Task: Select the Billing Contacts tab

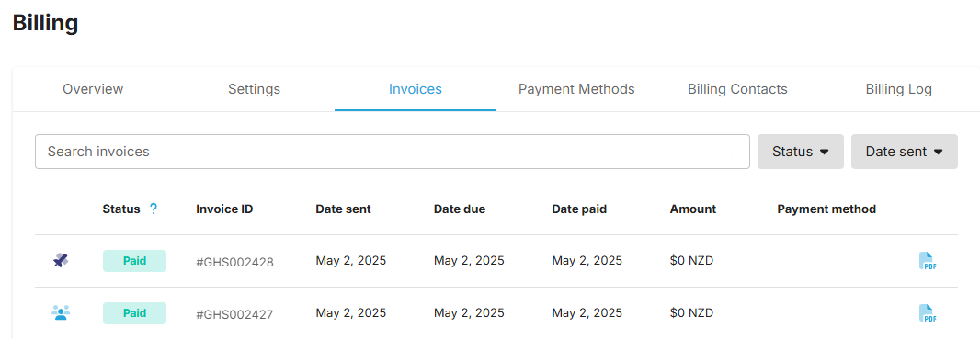Action: coord(737,89)
